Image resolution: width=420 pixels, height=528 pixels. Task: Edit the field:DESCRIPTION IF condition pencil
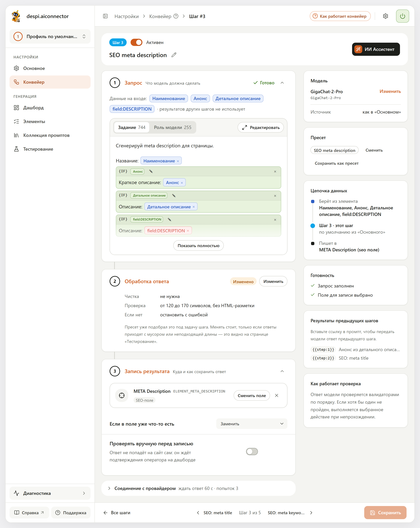[169, 219]
